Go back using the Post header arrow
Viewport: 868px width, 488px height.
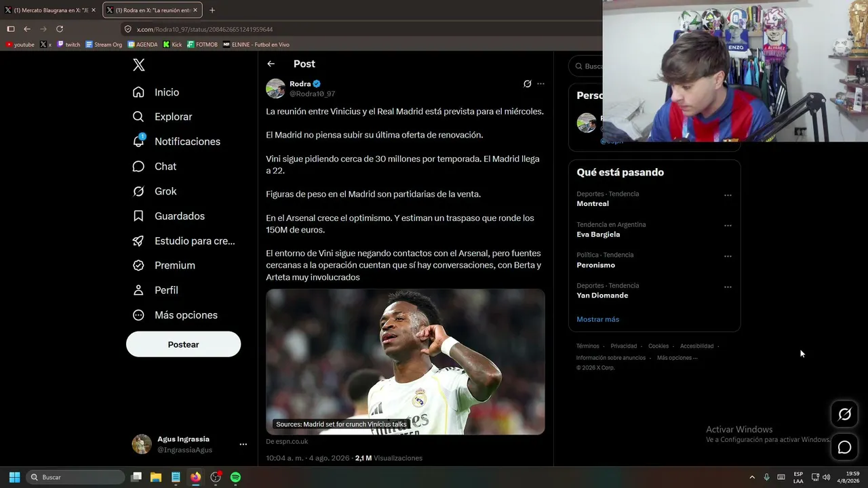(x=271, y=64)
